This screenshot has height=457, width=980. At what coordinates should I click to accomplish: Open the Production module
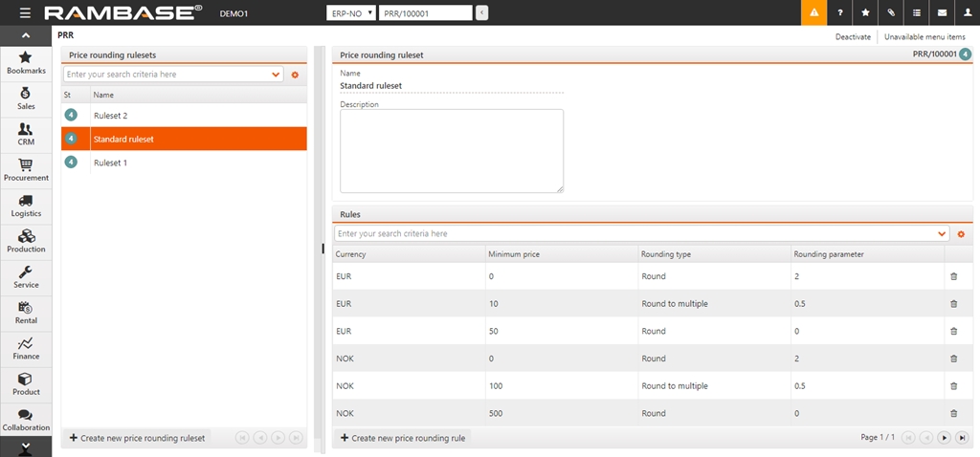click(x=26, y=240)
